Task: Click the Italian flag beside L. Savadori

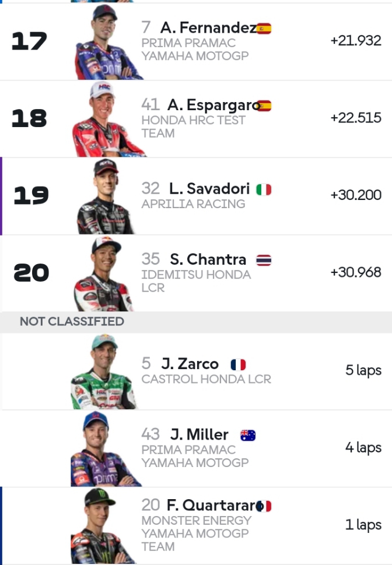Action: 264,189
